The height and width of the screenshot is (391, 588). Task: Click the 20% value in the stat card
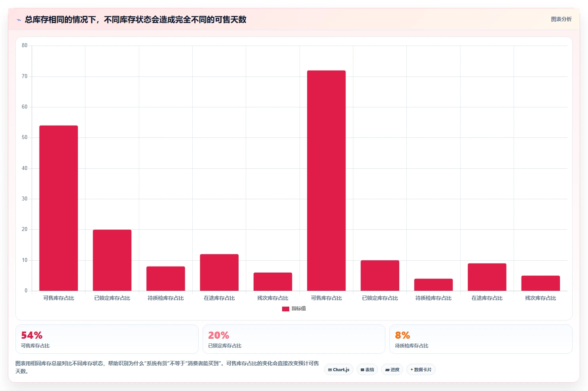click(x=219, y=336)
